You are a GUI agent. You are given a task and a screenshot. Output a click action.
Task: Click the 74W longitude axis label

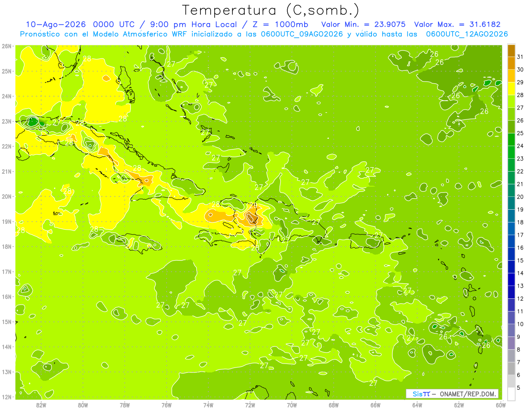point(208,405)
